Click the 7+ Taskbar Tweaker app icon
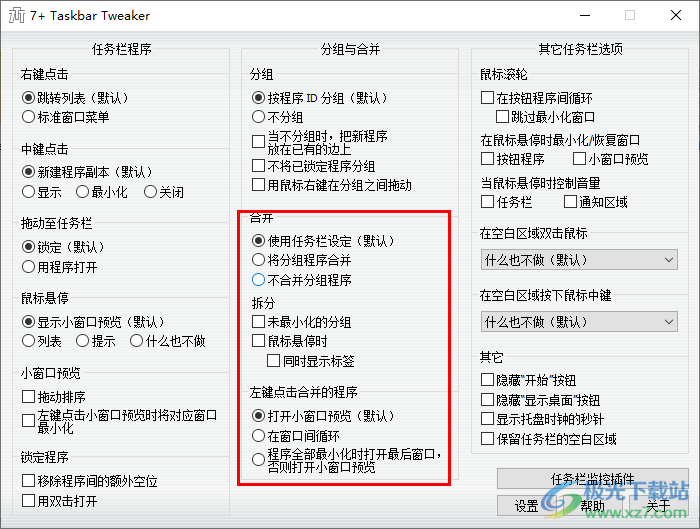Image resolution: width=700 pixels, height=529 pixels. 17,16
